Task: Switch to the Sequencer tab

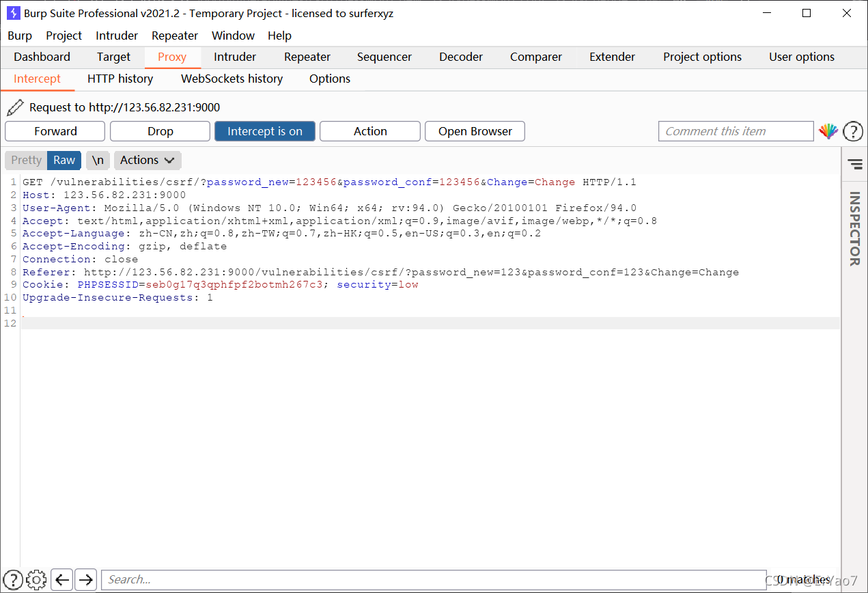Action: point(384,57)
